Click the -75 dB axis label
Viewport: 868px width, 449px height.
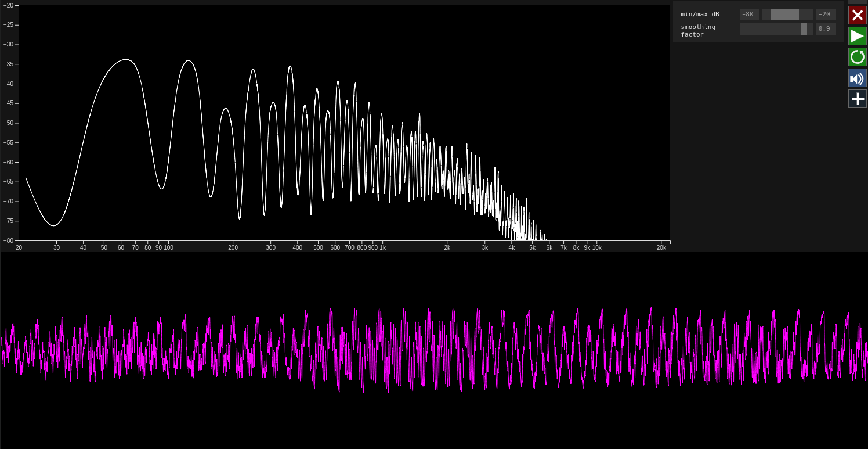tap(8, 221)
